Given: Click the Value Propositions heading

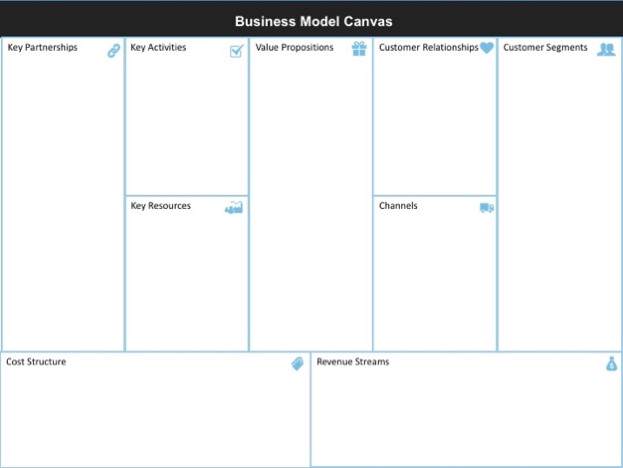Looking at the screenshot, I should pos(294,47).
